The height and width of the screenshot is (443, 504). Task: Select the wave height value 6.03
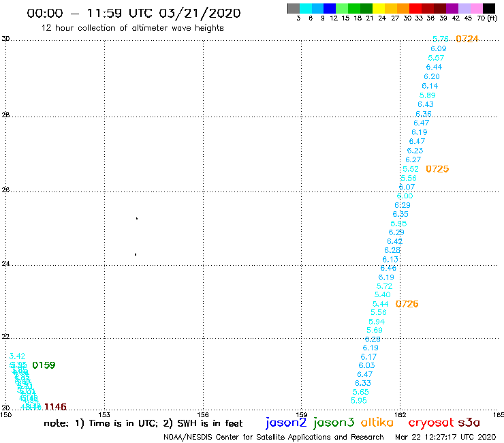click(366, 365)
